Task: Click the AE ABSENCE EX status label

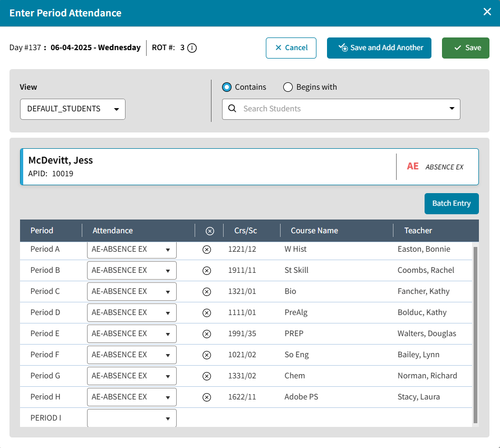Action: 435,167
